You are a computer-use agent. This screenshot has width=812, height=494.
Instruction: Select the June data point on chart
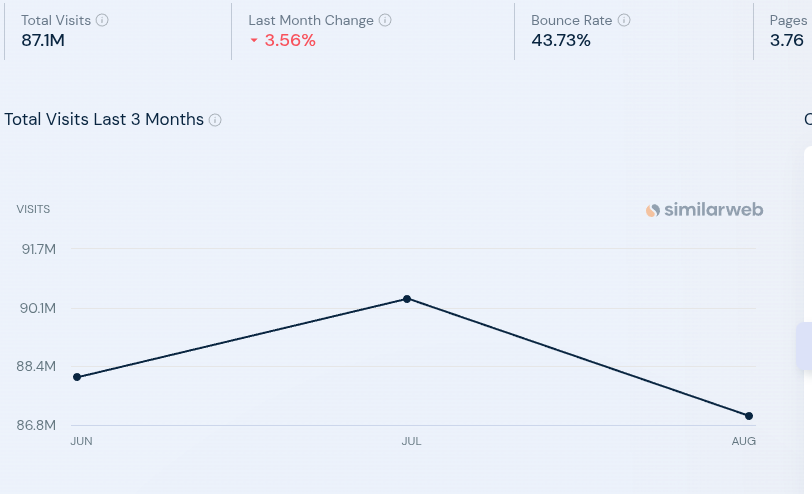77,377
